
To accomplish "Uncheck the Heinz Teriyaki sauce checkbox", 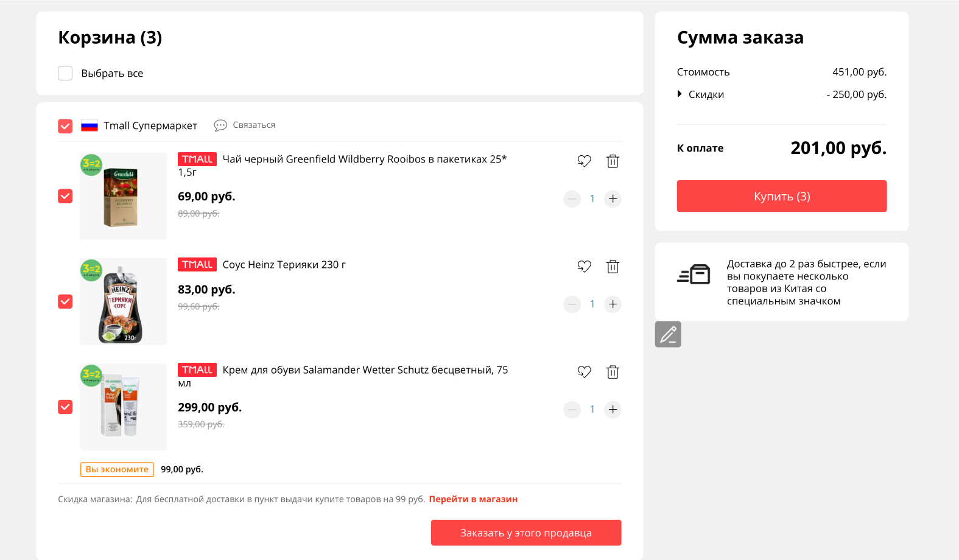I will (65, 301).
